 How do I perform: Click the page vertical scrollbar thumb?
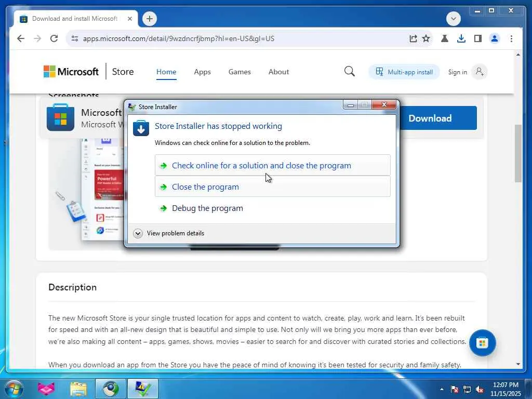(x=518, y=153)
